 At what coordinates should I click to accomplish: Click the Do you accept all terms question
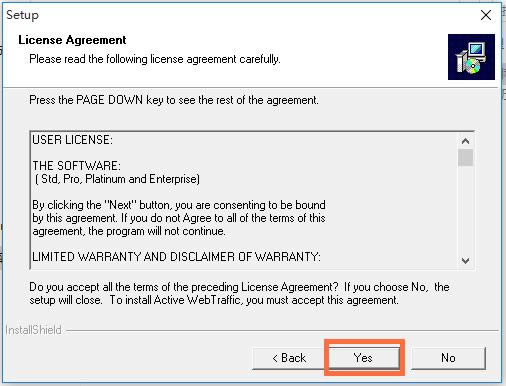pos(239,293)
